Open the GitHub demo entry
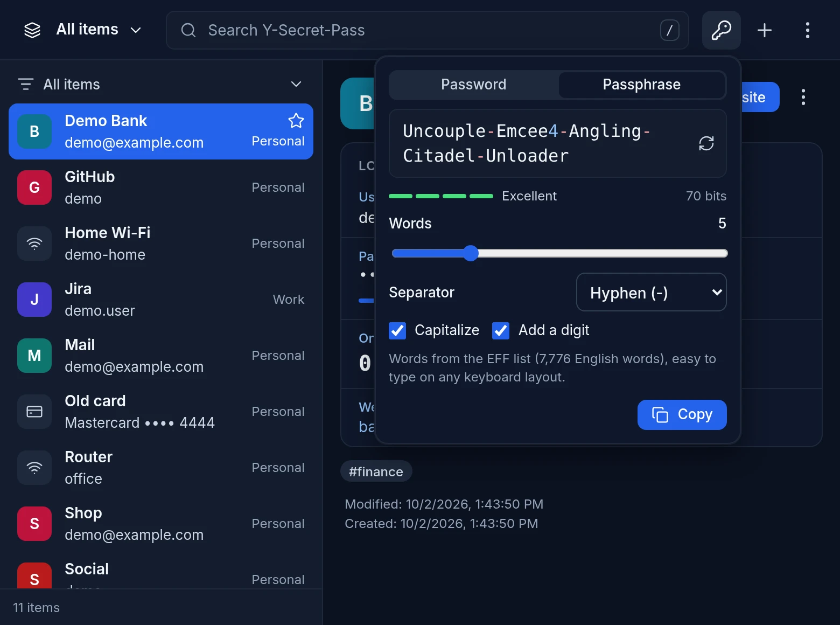The height and width of the screenshot is (625, 840). click(x=161, y=188)
